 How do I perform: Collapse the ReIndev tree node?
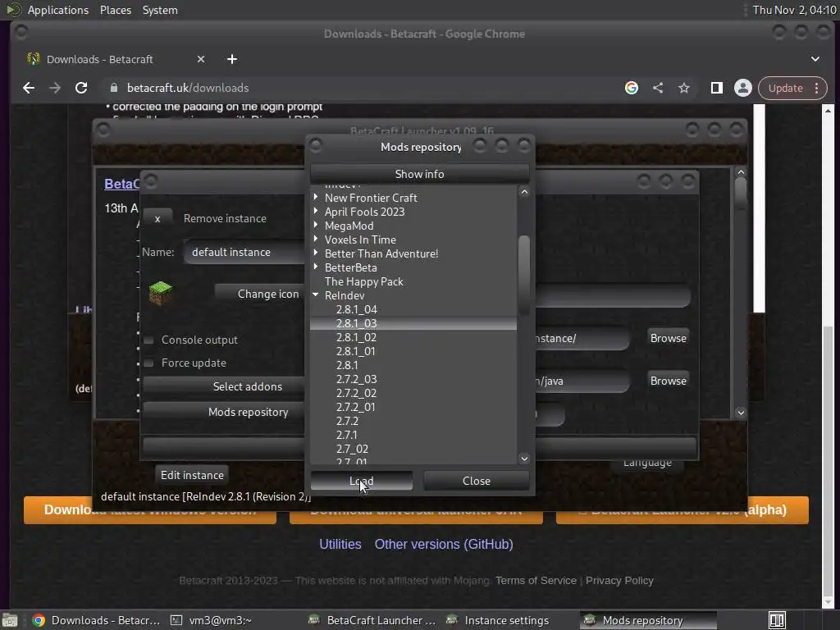(316, 294)
